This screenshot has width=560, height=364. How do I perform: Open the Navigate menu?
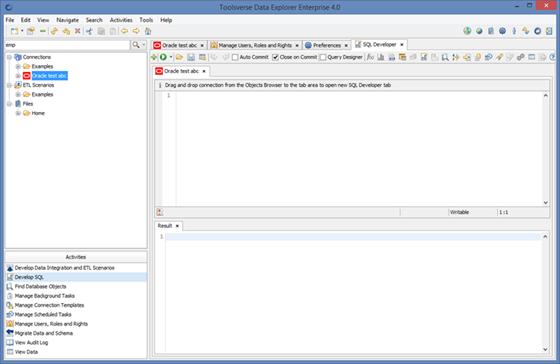(68, 20)
